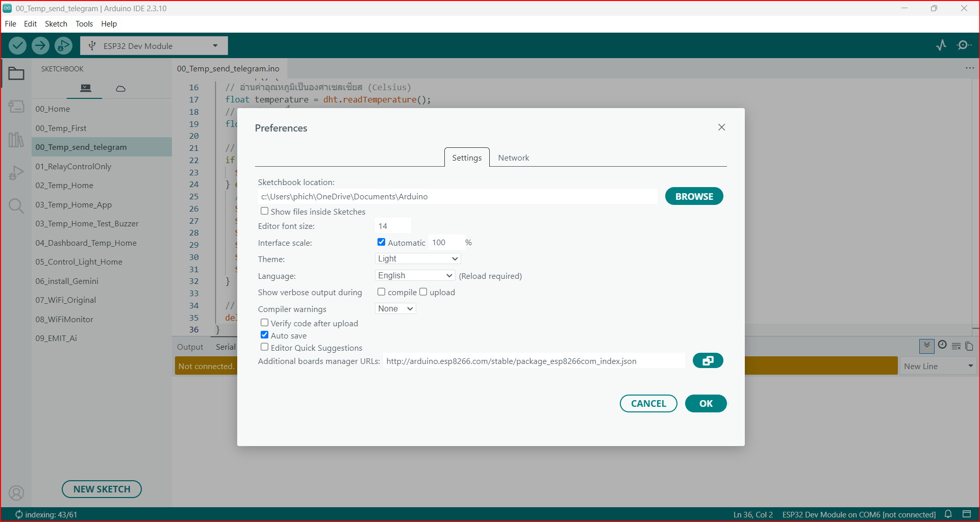Expand the Theme dropdown
The image size is (980, 522).
(418, 259)
